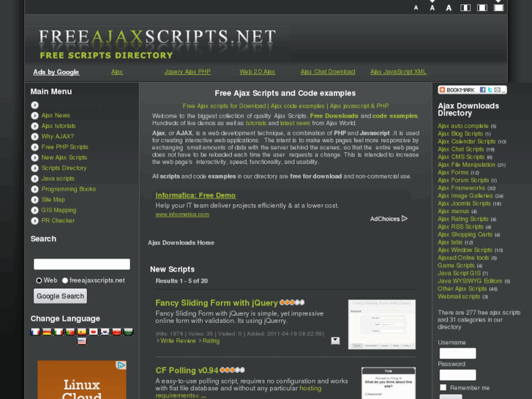This screenshot has height=399, width=532.
Task: Share page via Twitter icon
Action: click(x=490, y=90)
